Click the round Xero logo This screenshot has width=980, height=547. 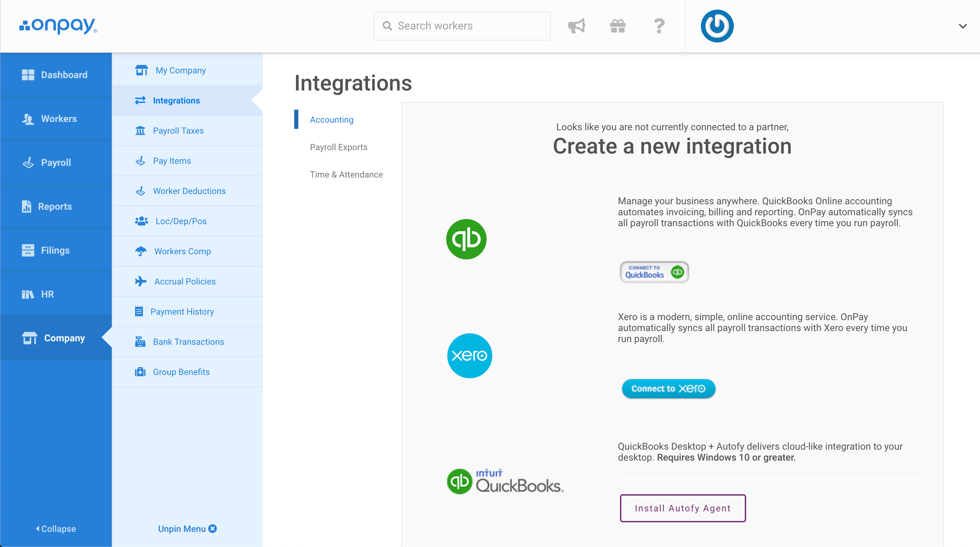[x=469, y=355]
